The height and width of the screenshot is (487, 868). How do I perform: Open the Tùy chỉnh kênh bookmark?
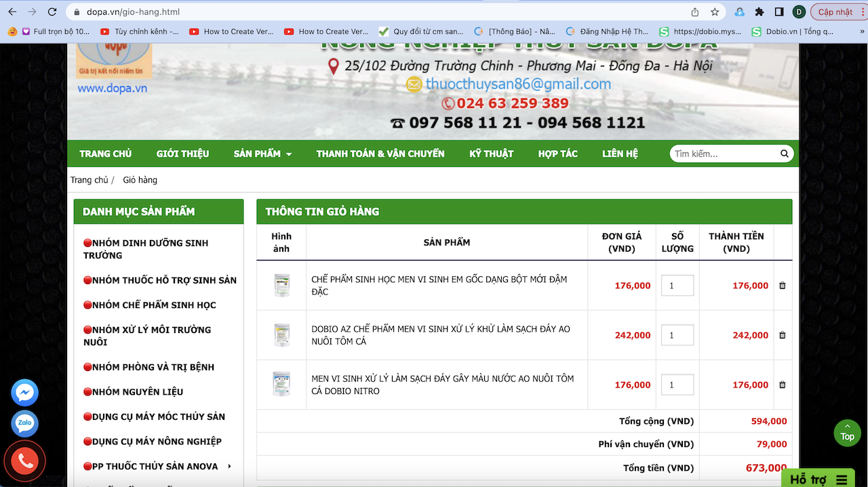[140, 31]
